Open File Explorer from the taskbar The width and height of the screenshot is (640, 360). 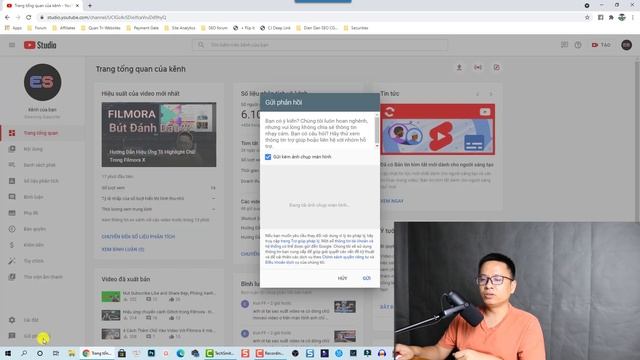tap(71, 353)
